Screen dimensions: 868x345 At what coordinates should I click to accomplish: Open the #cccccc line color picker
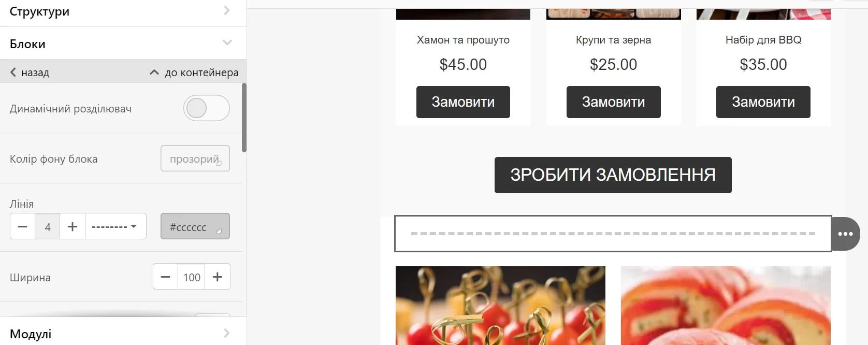click(195, 226)
